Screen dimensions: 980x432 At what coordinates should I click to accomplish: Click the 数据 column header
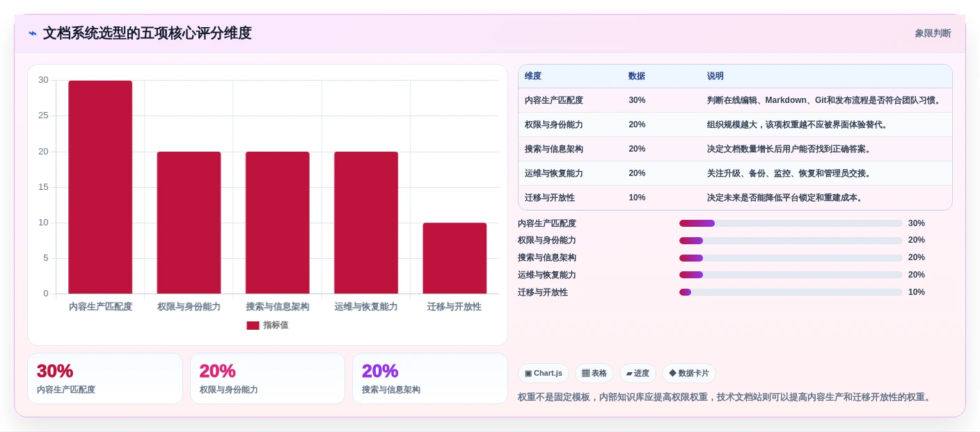637,76
